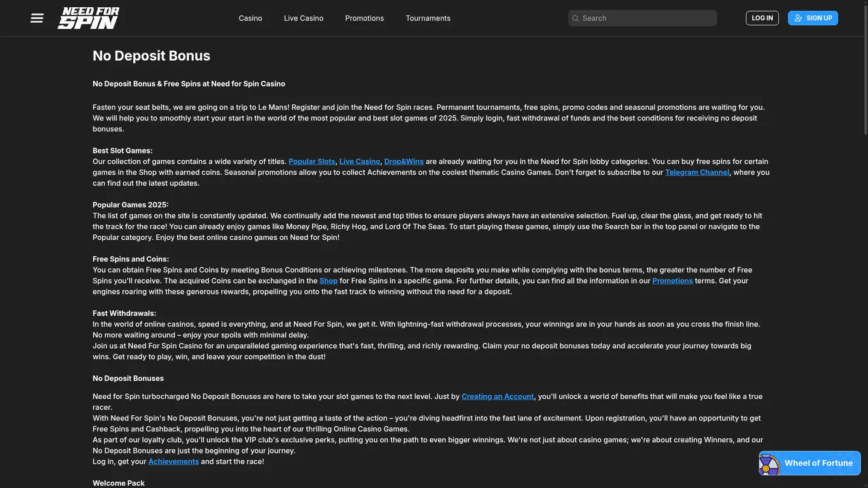Open the hamburger menu icon

point(37,18)
